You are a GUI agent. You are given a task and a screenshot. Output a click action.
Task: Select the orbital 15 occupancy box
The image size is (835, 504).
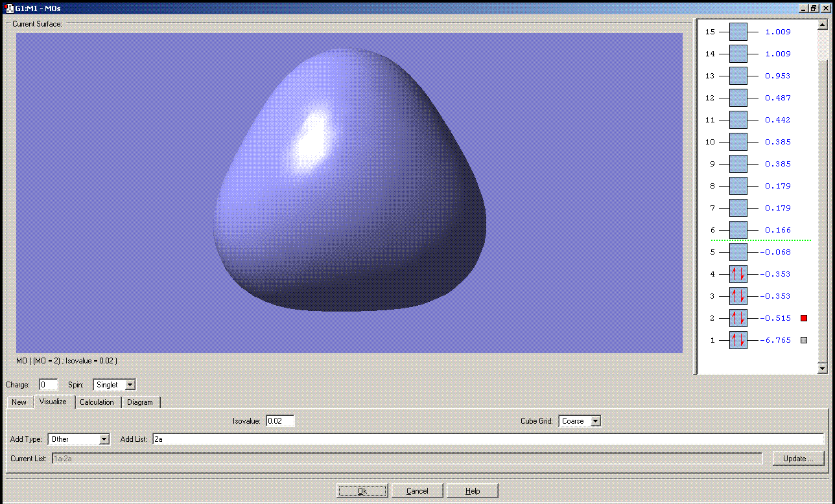click(738, 32)
